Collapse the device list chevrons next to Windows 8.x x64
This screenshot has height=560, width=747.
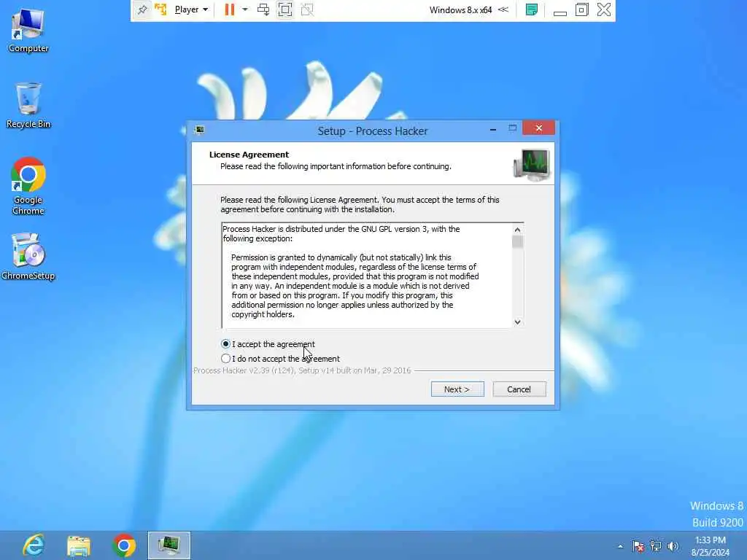(x=503, y=9)
